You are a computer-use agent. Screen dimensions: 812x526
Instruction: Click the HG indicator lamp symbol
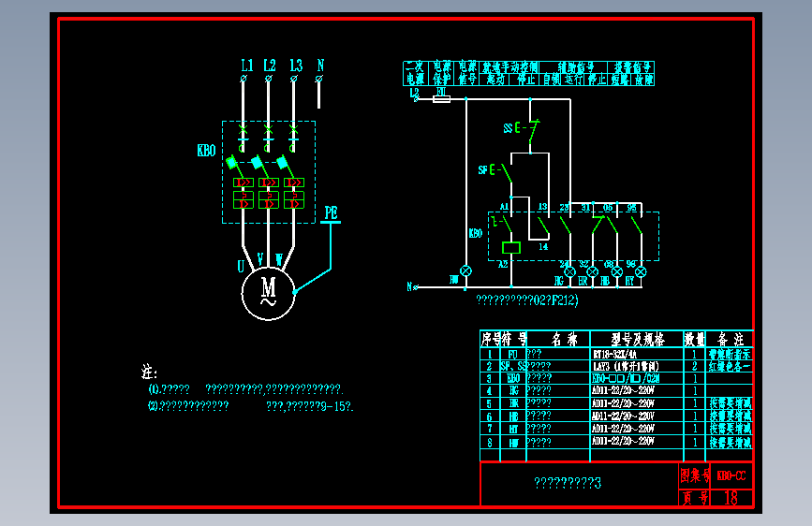pyautogui.click(x=569, y=271)
